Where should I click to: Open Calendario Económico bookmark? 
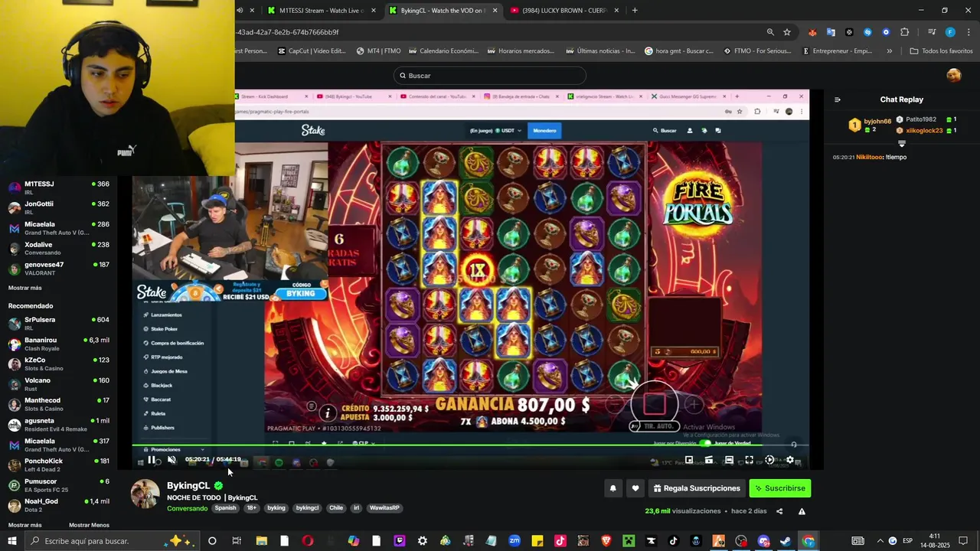443,51
